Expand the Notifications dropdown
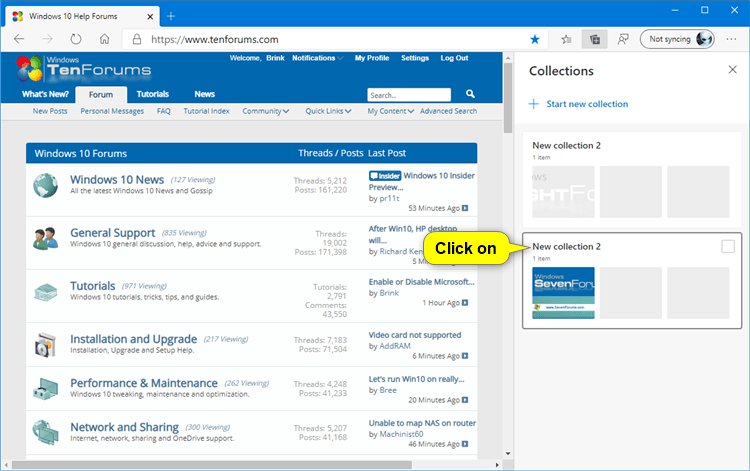The height and width of the screenshot is (471, 750). click(x=317, y=58)
